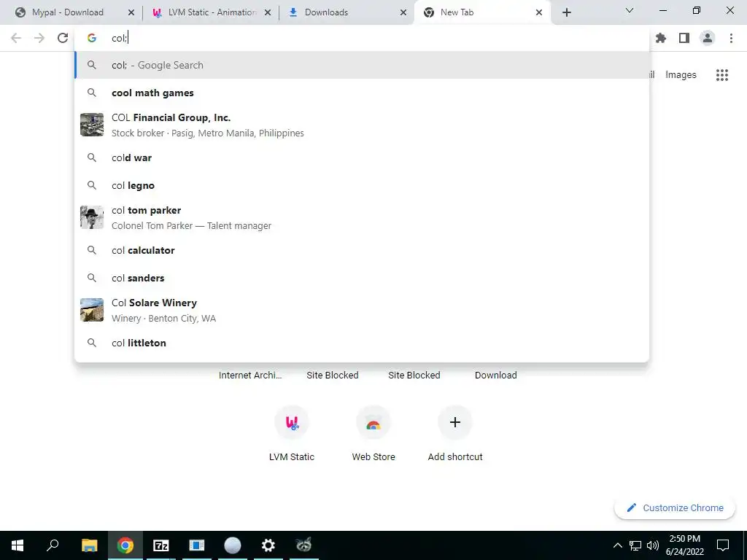Pick the COL Financial Group, Inc. suggestion
The height and width of the screenshot is (560, 747).
[x=362, y=125]
